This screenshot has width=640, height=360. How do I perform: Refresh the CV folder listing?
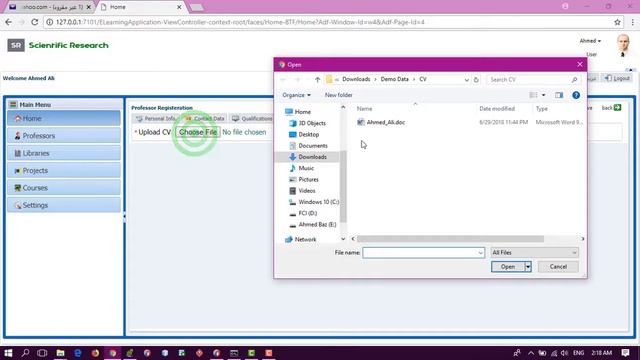point(476,80)
